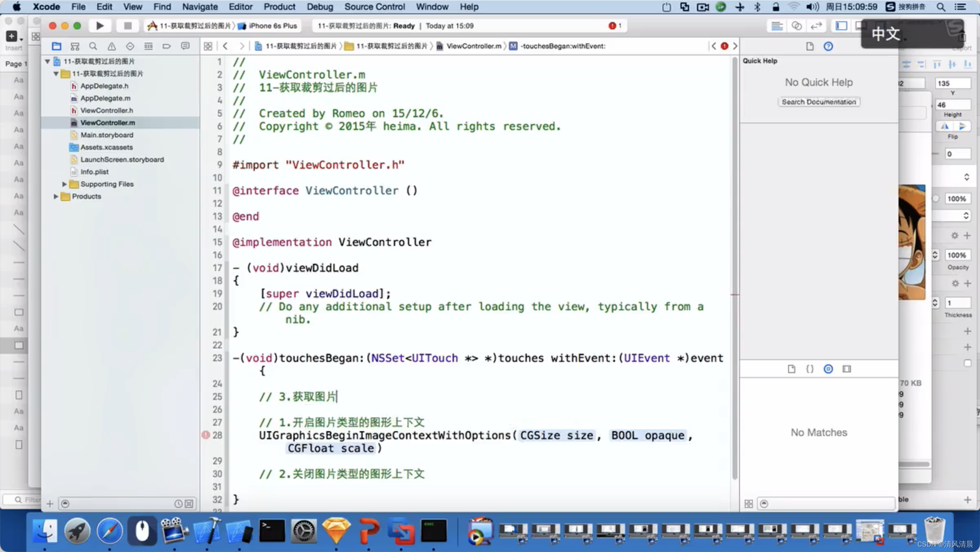Open the touchesBegan:withEvent: jump bar menu
980x552 pixels.
tap(557, 46)
